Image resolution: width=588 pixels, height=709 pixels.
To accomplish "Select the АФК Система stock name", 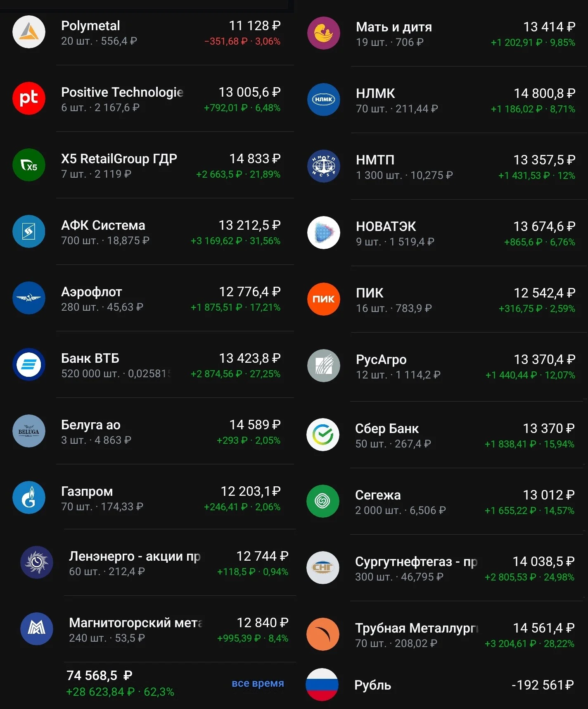I will click(x=103, y=225).
